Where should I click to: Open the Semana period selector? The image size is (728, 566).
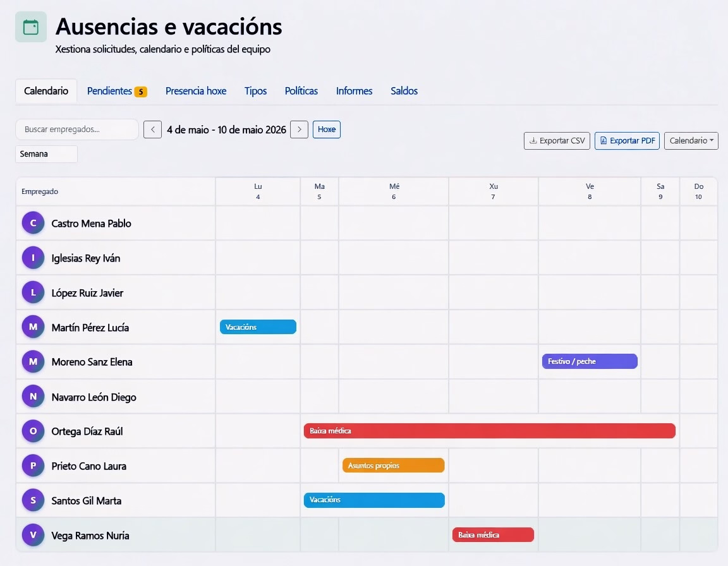pyautogui.click(x=46, y=154)
